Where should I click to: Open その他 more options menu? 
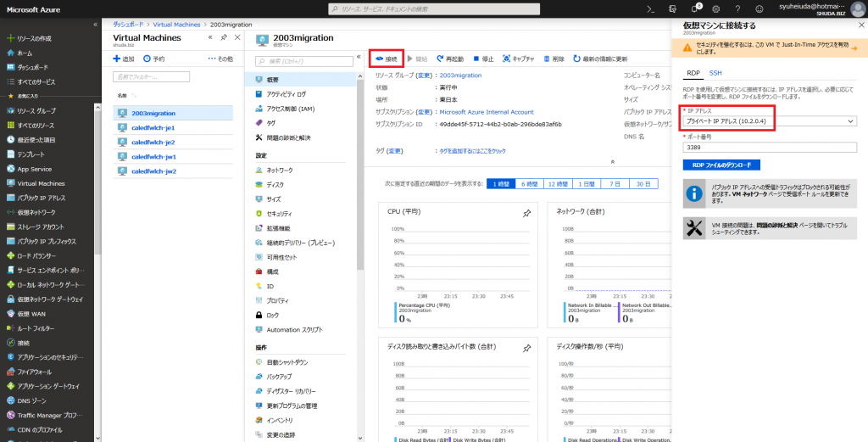coord(220,59)
